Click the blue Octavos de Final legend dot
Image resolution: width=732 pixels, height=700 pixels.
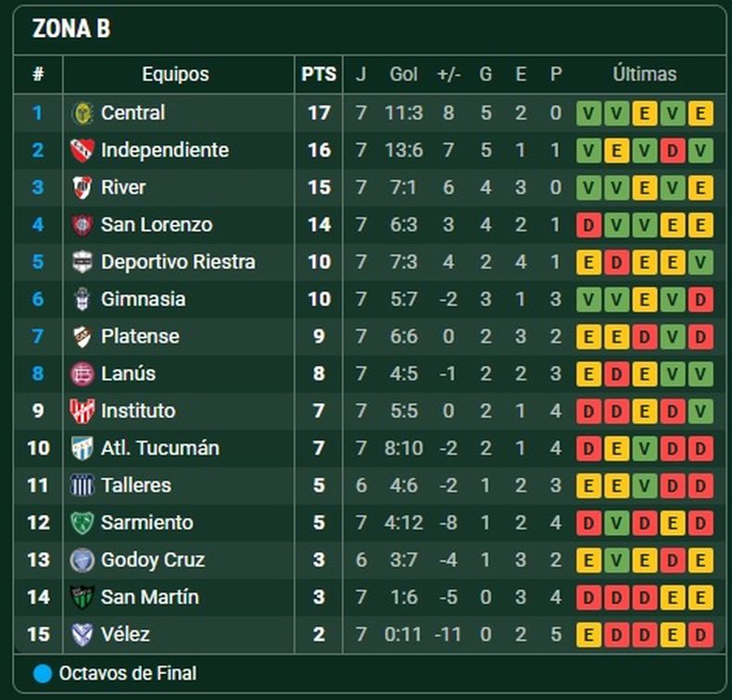[43, 673]
